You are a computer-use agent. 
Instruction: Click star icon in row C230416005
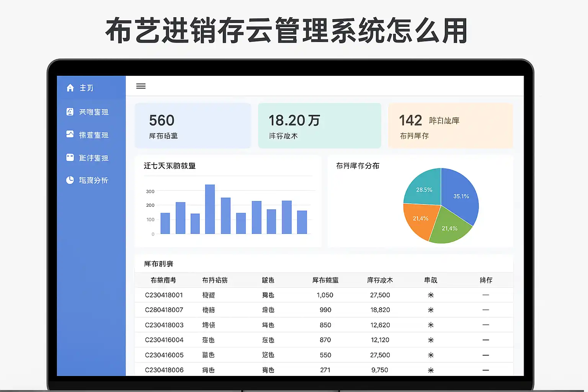(431, 355)
